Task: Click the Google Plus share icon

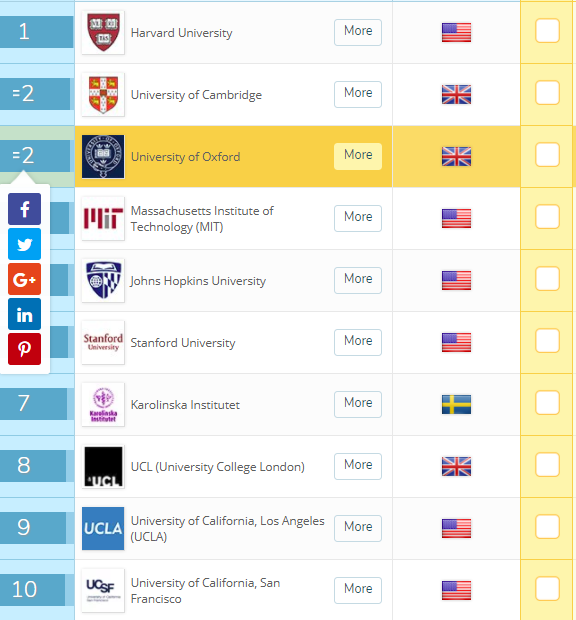Action: click(x=25, y=279)
